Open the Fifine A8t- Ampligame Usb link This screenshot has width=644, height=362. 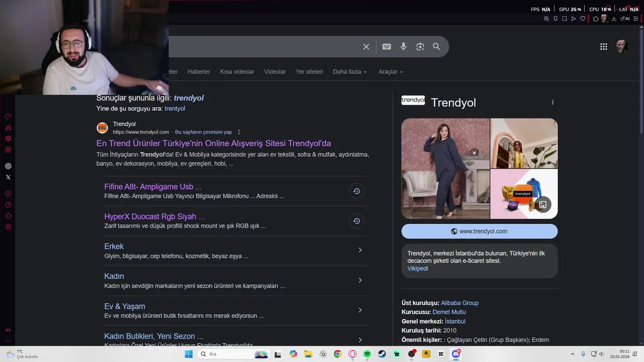click(x=153, y=187)
